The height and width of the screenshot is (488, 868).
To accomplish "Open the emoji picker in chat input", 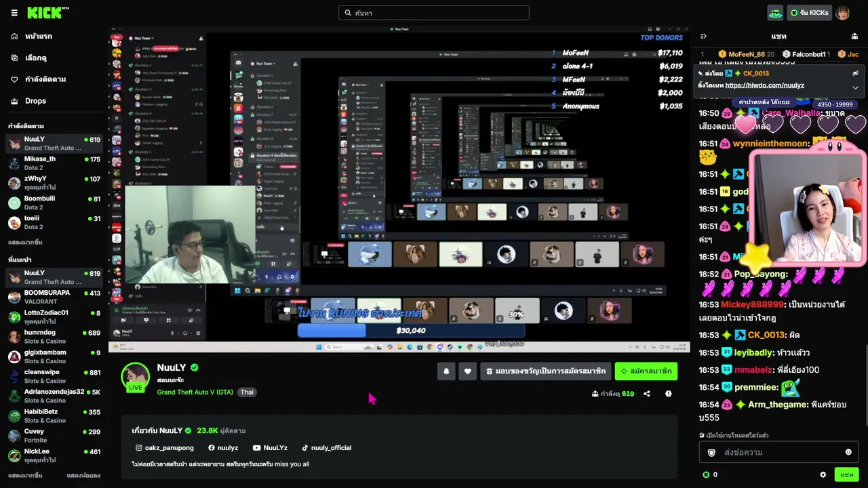I will [x=848, y=452].
